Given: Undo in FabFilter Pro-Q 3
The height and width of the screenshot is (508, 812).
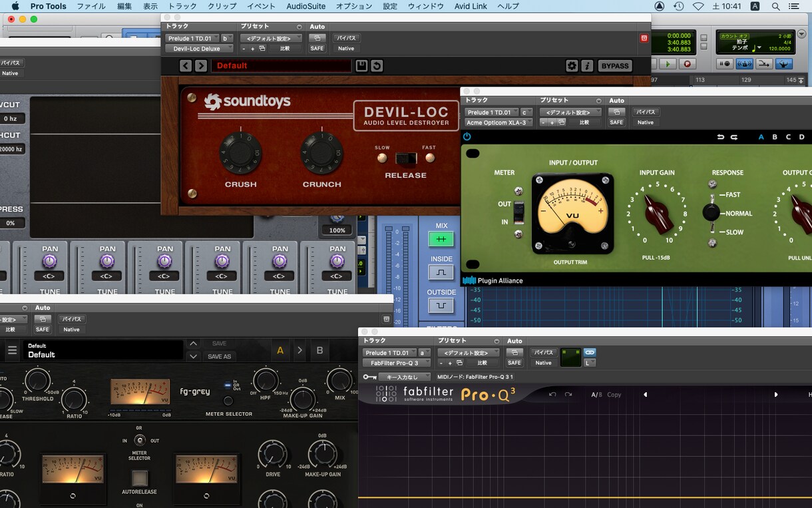Looking at the screenshot, I should click(x=552, y=394).
